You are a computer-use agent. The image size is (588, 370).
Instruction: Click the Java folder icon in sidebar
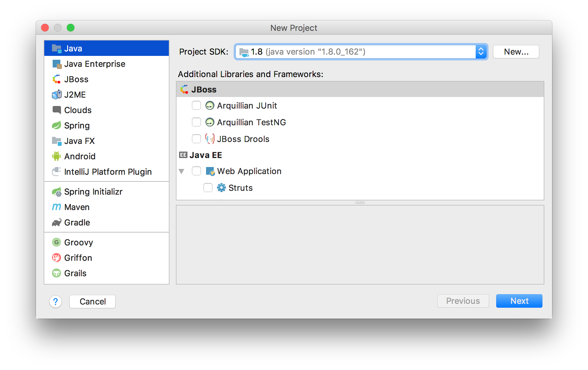[x=56, y=48]
